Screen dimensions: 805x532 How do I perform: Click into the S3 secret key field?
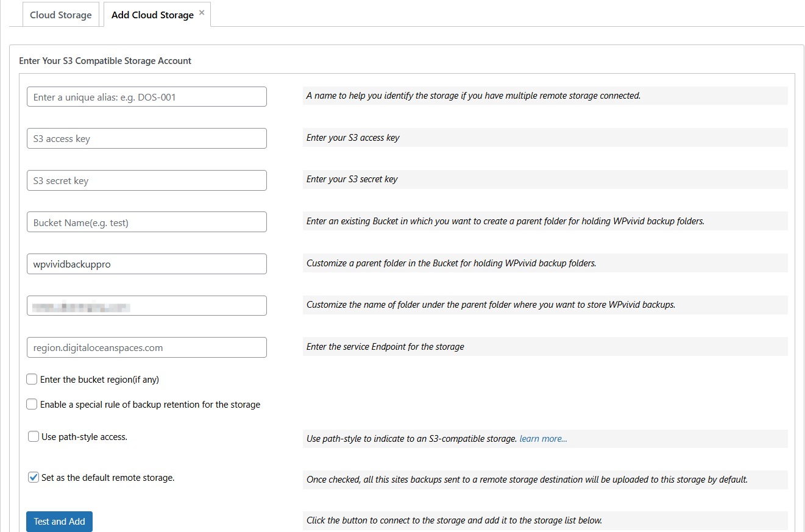pos(146,180)
